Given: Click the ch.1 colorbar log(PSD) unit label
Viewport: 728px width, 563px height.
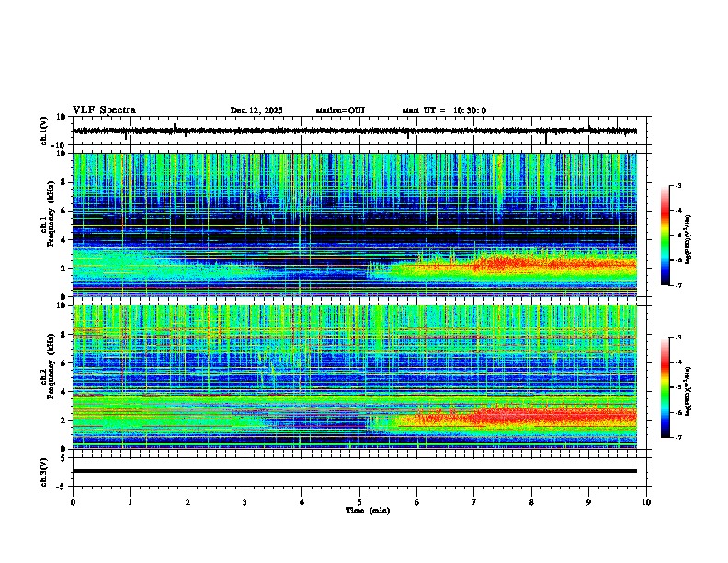Looking at the screenshot, I should click(688, 239).
